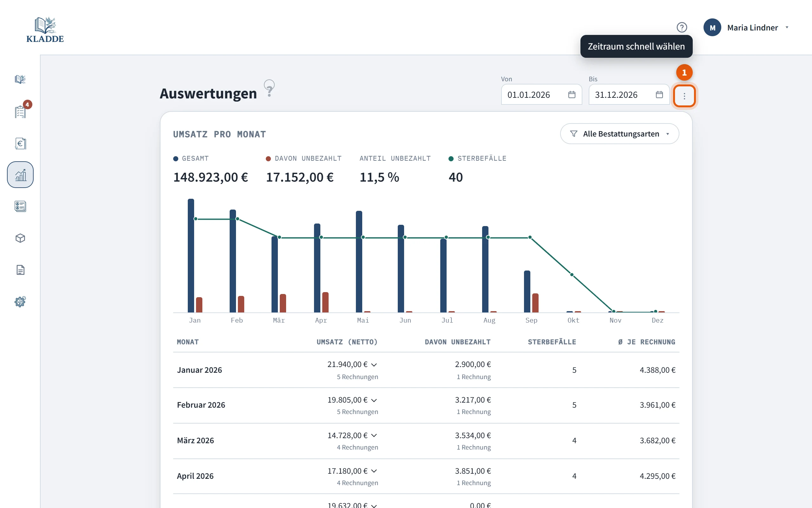Click the Bis date field 31.12.2026

click(629, 95)
